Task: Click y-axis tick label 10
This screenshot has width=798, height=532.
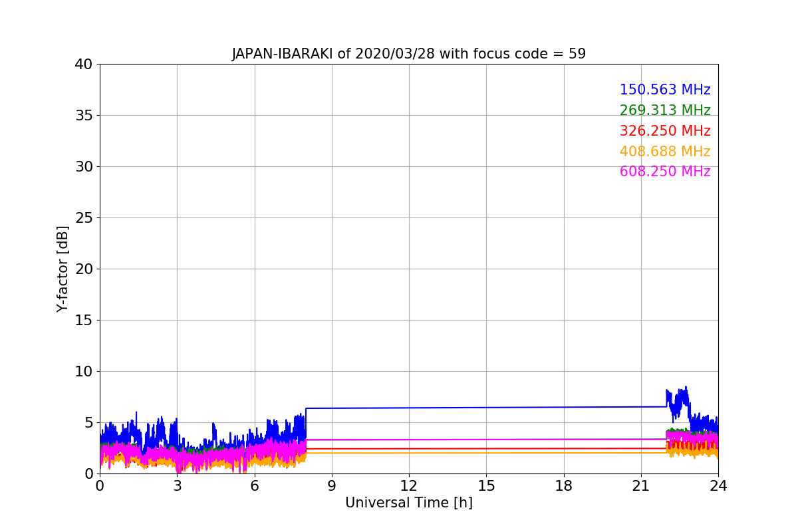Action: tap(84, 372)
